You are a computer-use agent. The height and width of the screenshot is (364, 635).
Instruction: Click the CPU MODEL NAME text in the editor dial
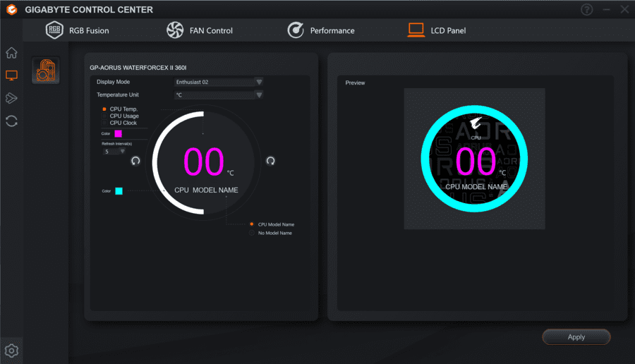206,190
